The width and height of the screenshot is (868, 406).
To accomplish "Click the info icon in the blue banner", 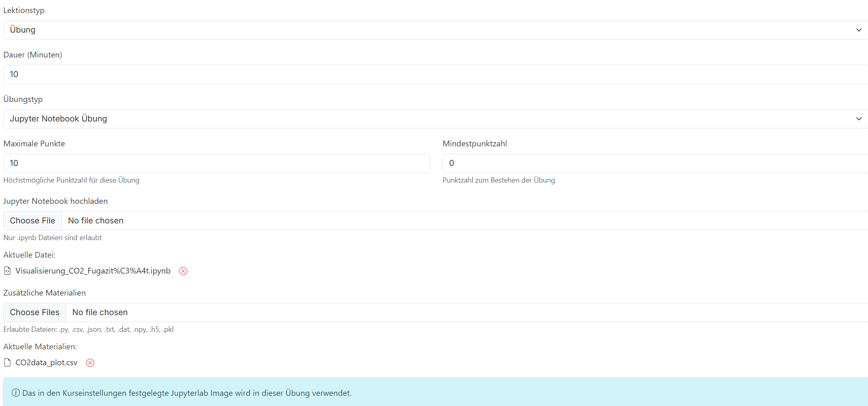I will (16, 393).
